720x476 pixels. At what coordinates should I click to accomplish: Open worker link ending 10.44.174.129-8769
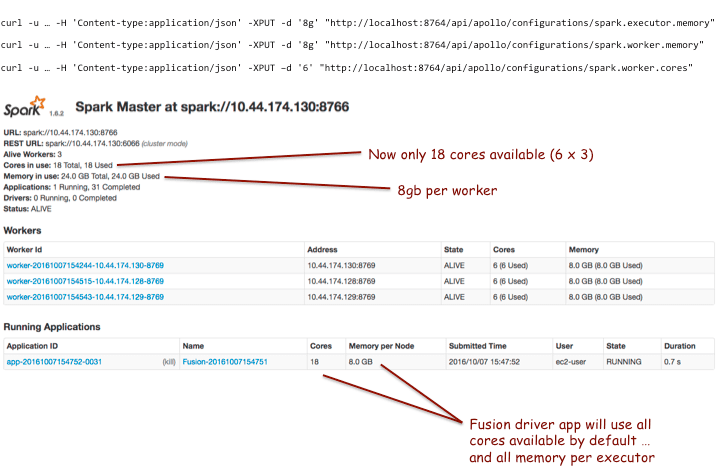(x=85, y=297)
